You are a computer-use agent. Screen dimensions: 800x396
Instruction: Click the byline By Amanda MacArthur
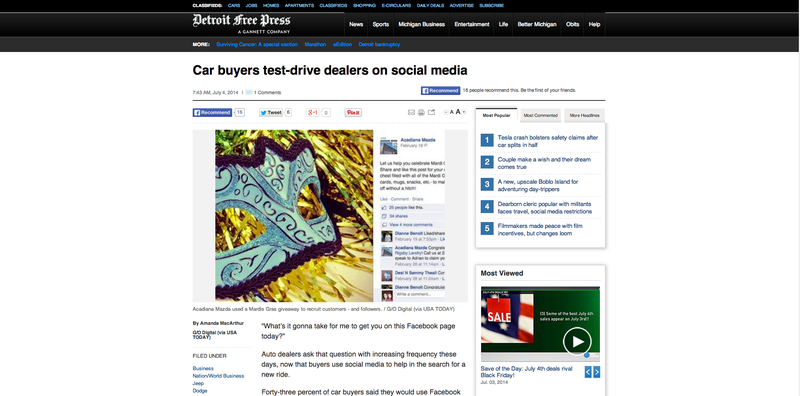click(218, 323)
